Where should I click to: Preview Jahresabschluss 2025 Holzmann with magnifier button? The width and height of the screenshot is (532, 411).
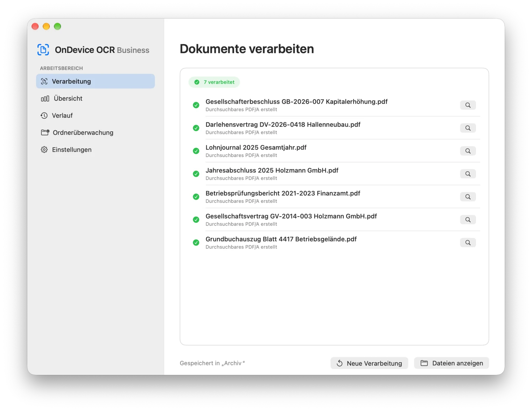[x=468, y=174]
